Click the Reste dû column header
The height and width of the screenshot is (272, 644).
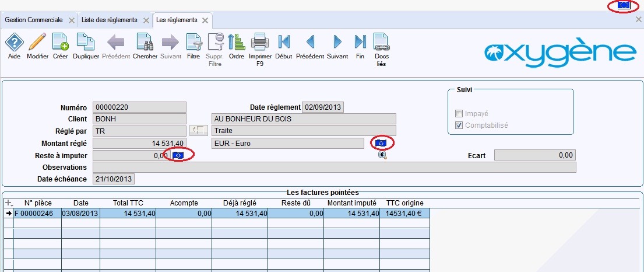(295, 203)
